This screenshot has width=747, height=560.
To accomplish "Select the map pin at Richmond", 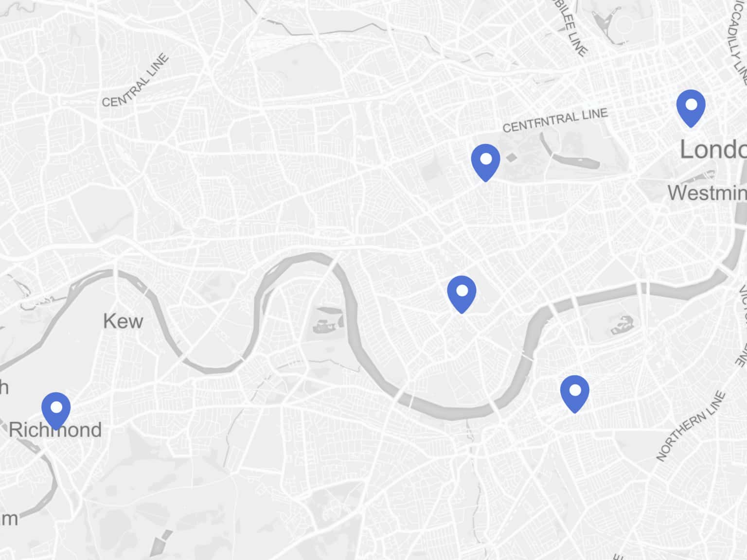I will (56, 411).
